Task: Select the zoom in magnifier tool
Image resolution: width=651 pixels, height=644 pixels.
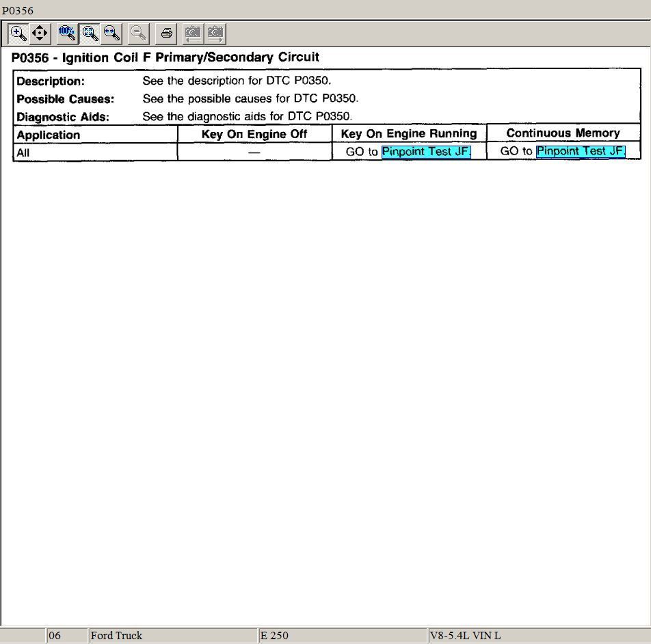Action: (18, 33)
